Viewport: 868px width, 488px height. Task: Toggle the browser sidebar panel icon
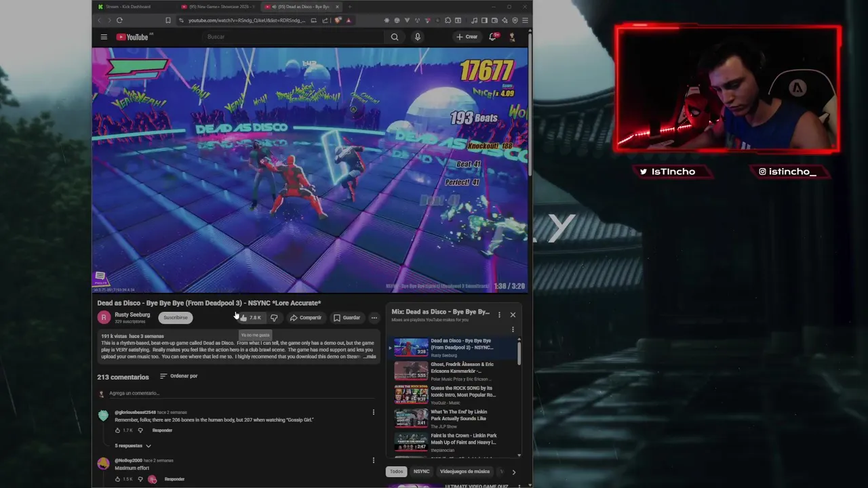point(484,20)
